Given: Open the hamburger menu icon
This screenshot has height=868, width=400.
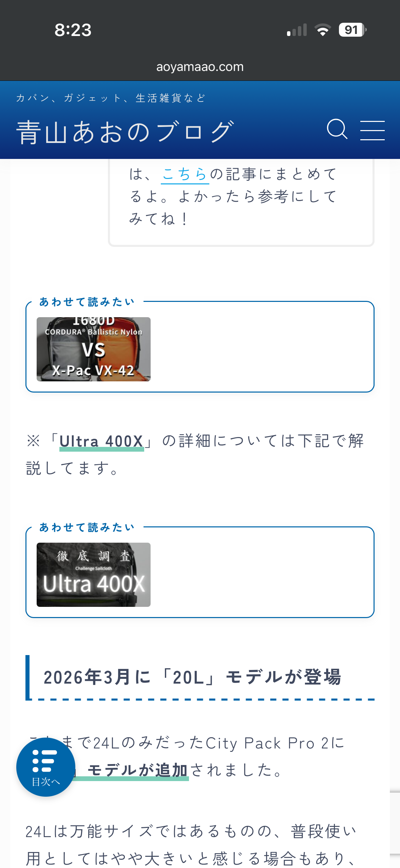Looking at the screenshot, I should 372,130.
